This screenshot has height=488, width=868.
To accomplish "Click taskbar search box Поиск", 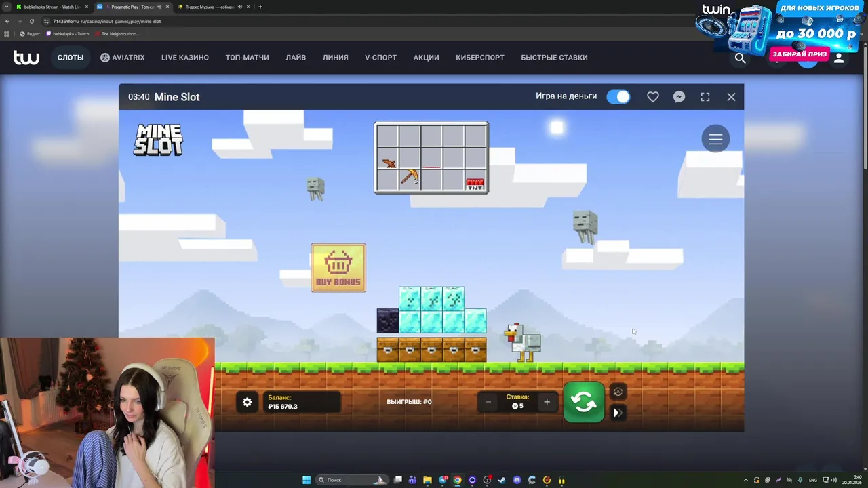I will point(351,480).
